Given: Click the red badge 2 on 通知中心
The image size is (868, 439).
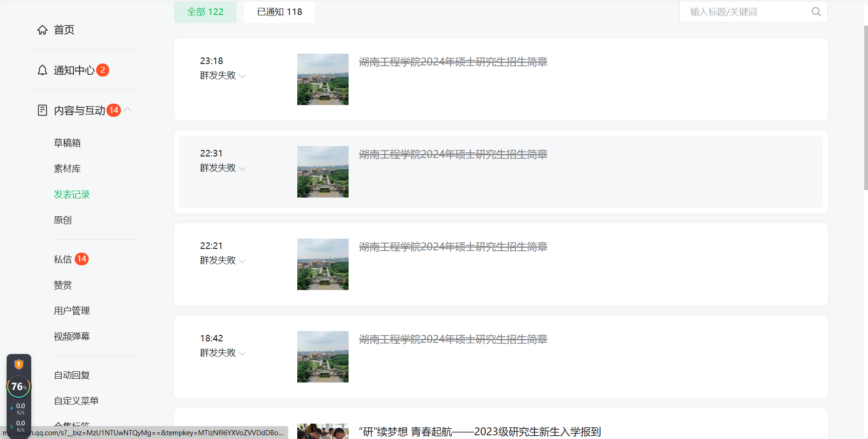Looking at the screenshot, I should (103, 70).
